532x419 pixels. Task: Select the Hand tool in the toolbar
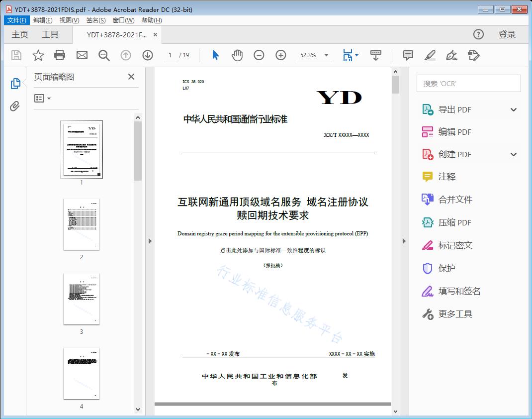coord(237,55)
